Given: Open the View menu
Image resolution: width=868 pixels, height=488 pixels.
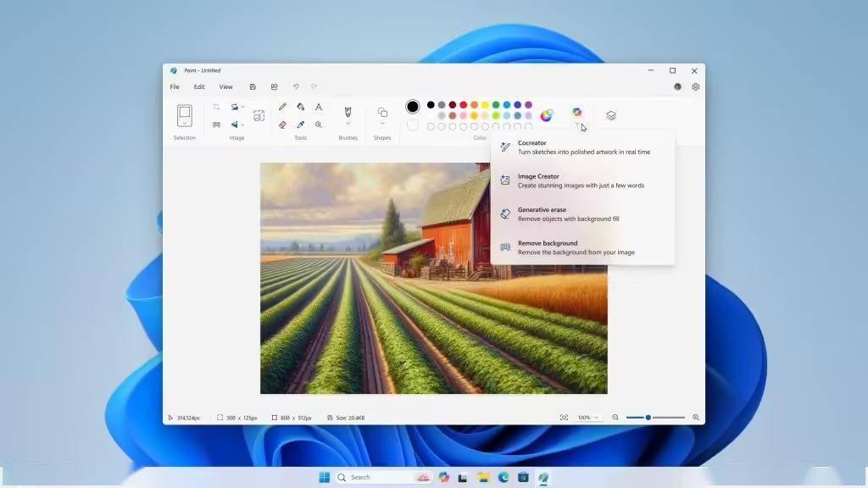Looking at the screenshot, I should click(x=225, y=86).
